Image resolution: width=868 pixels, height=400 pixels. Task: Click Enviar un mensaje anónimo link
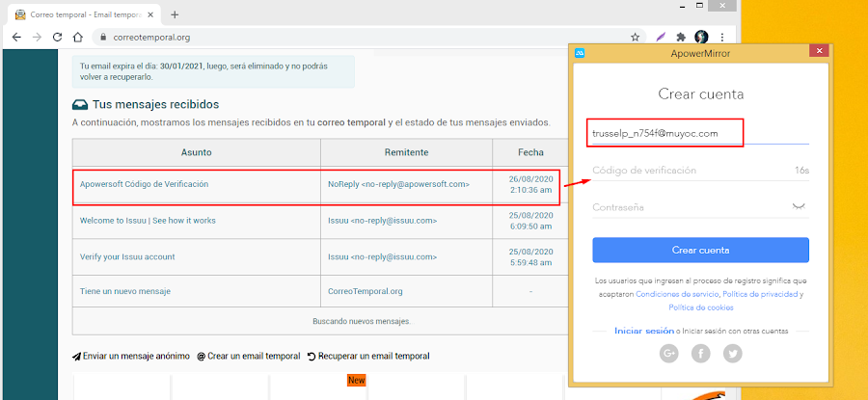coord(131,356)
